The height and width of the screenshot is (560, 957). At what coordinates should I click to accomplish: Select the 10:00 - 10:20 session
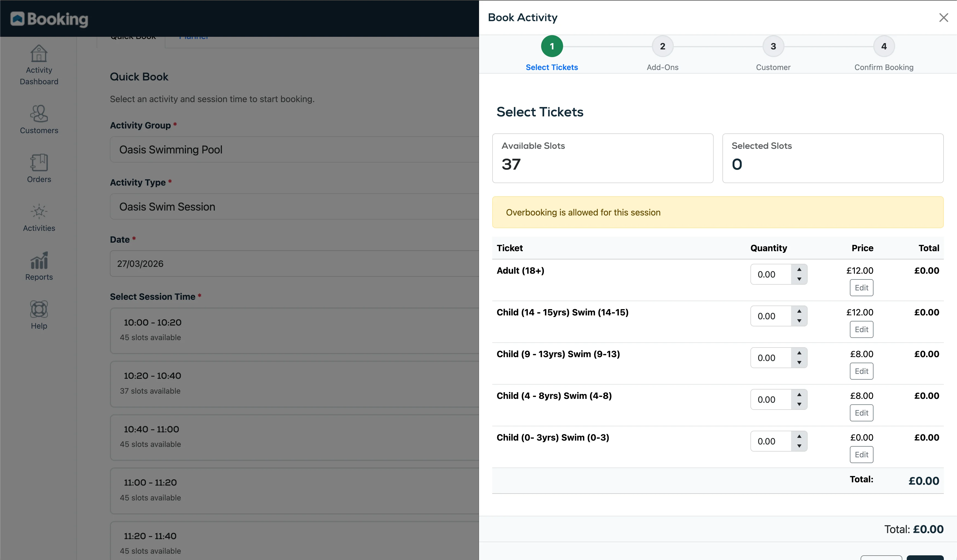pyautogui.click(x=294, y=331)
